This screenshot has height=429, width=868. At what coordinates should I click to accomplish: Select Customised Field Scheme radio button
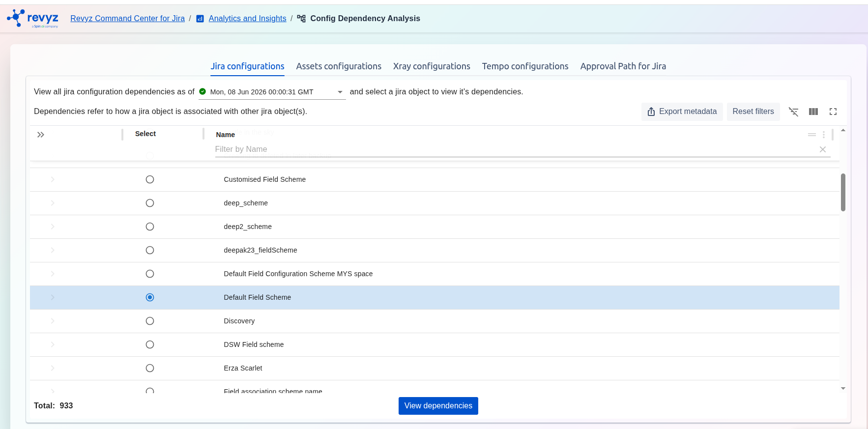(150, 179)
